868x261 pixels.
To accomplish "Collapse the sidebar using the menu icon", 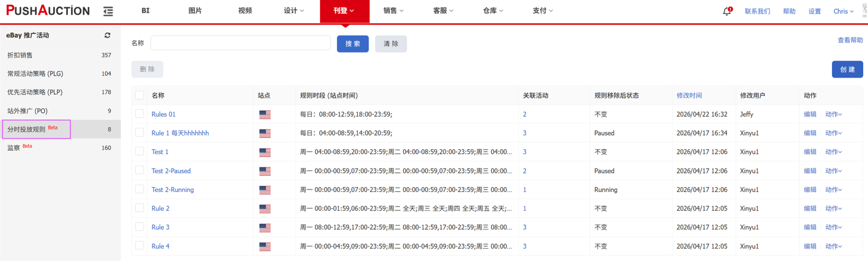I will (108, 11).
